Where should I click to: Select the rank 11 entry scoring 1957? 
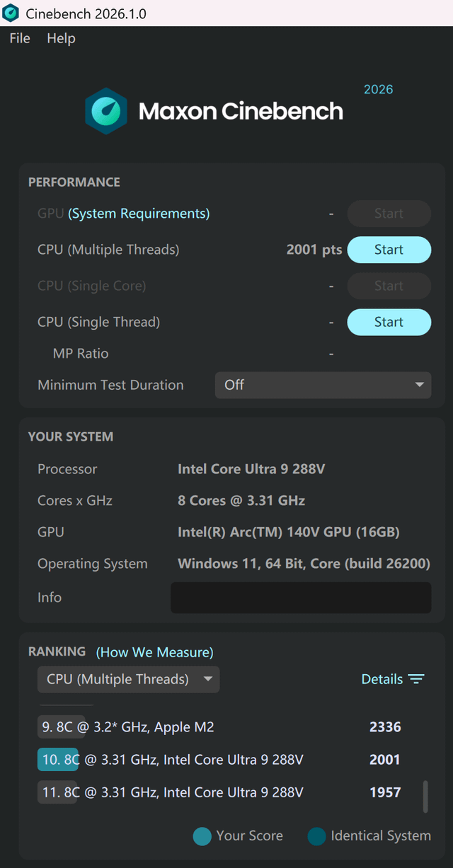click(x=221, y=792)
